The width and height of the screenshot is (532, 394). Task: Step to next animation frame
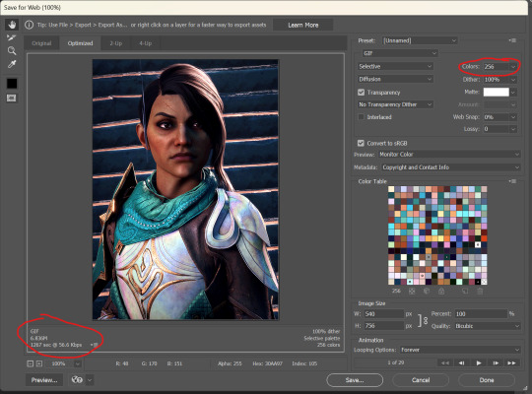(495, 362)
